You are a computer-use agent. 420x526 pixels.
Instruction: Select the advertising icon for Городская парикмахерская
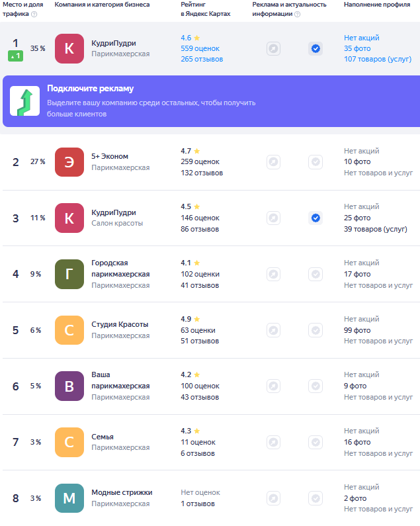click(273, 274)
